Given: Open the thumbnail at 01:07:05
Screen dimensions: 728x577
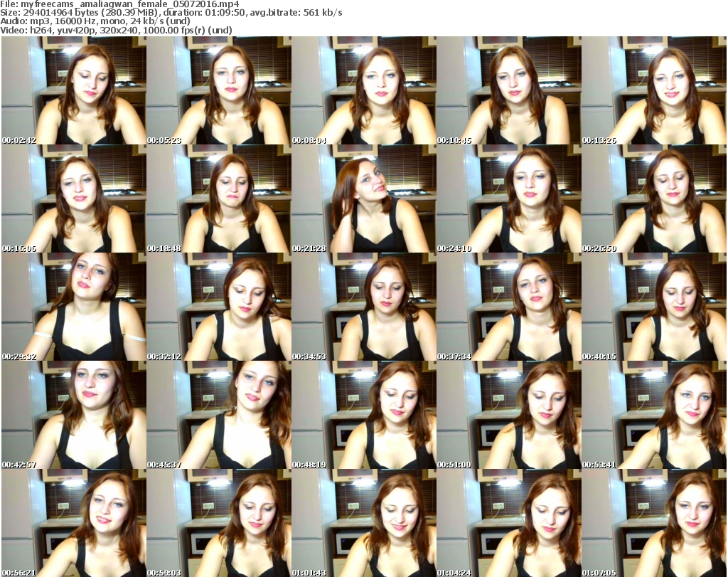Looking at the screenshot, I should 654,523.
